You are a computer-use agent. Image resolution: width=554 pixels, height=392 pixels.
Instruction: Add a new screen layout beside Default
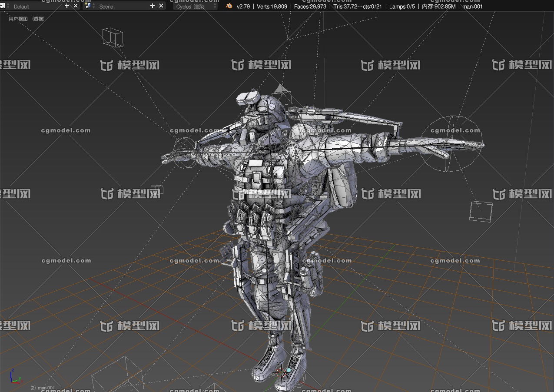67,6
